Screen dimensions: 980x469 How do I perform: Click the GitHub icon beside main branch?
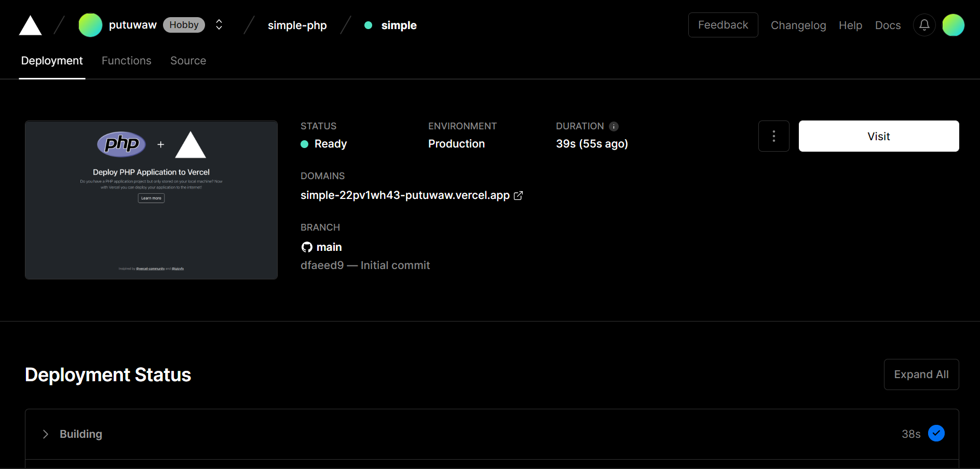(307, 247)
